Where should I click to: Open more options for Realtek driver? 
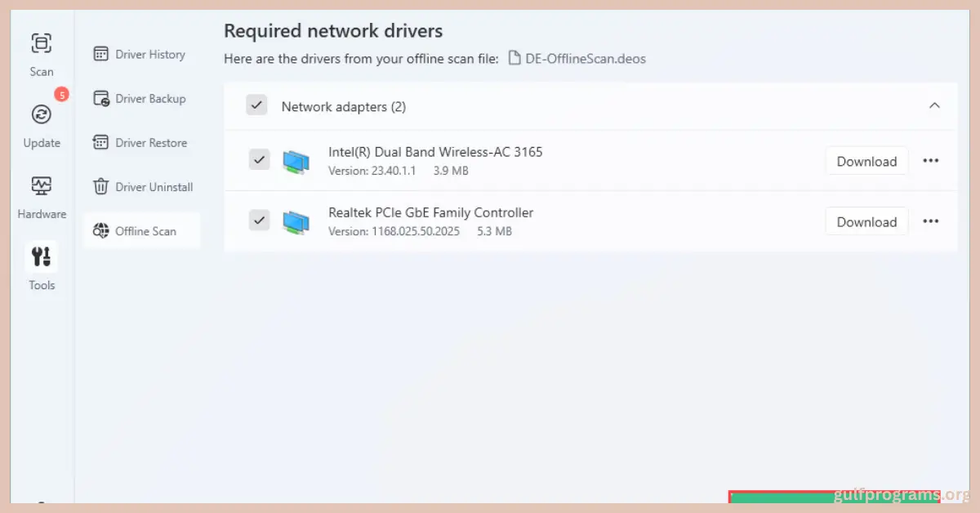[x=930, y=221]
